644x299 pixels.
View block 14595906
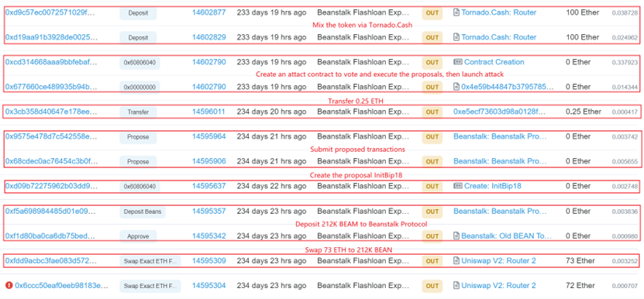(209, 161)
